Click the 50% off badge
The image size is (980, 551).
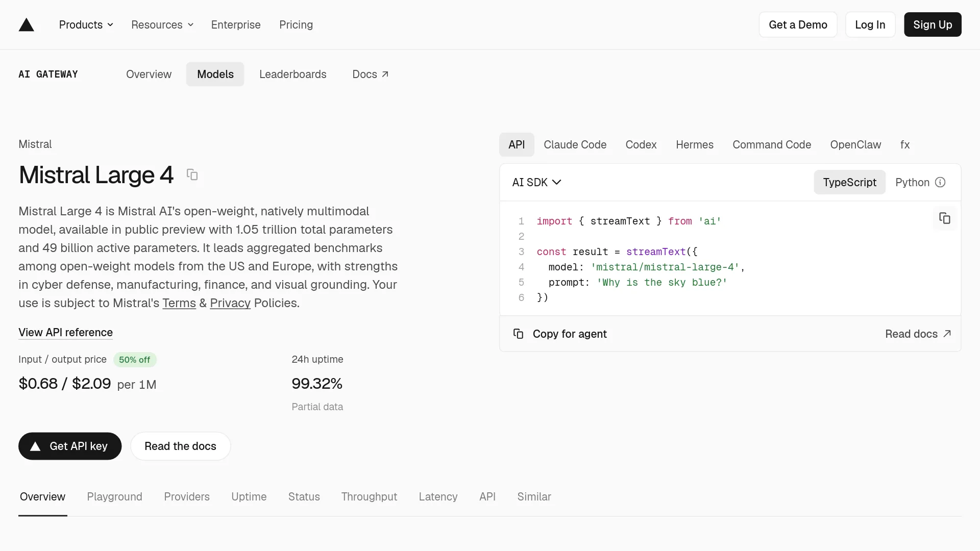135,360
